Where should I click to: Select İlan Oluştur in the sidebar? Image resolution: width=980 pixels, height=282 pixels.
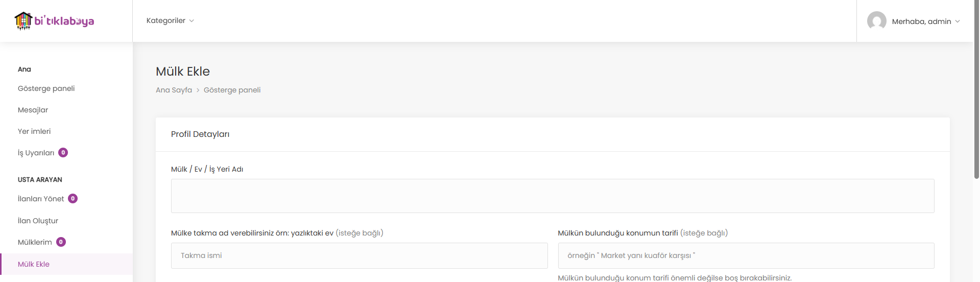[x=38, y=221]
